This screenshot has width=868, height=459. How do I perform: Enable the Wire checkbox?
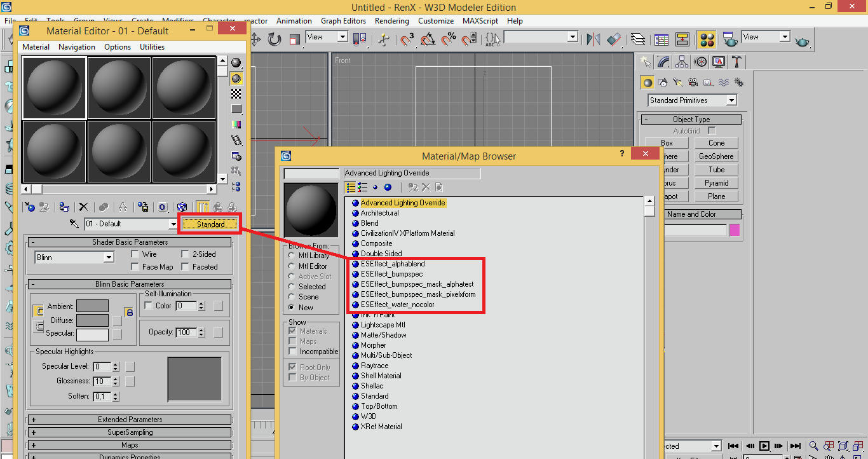(135, 254)
